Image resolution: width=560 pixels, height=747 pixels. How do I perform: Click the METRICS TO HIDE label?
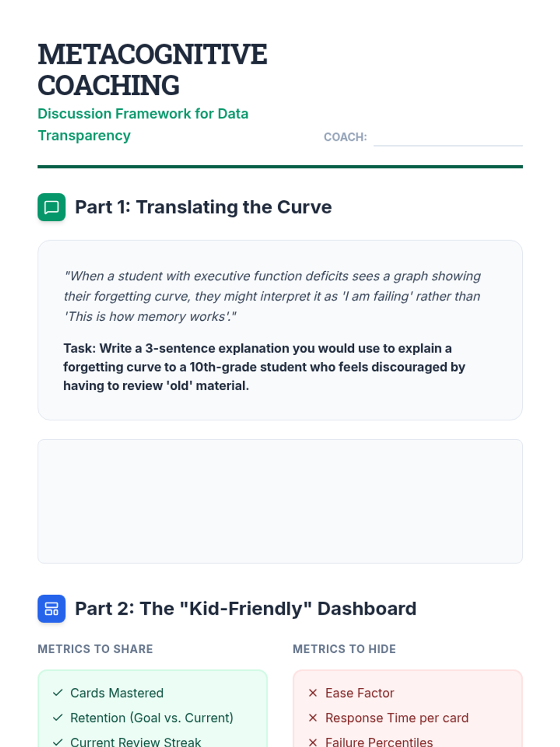tap(344, 649)
